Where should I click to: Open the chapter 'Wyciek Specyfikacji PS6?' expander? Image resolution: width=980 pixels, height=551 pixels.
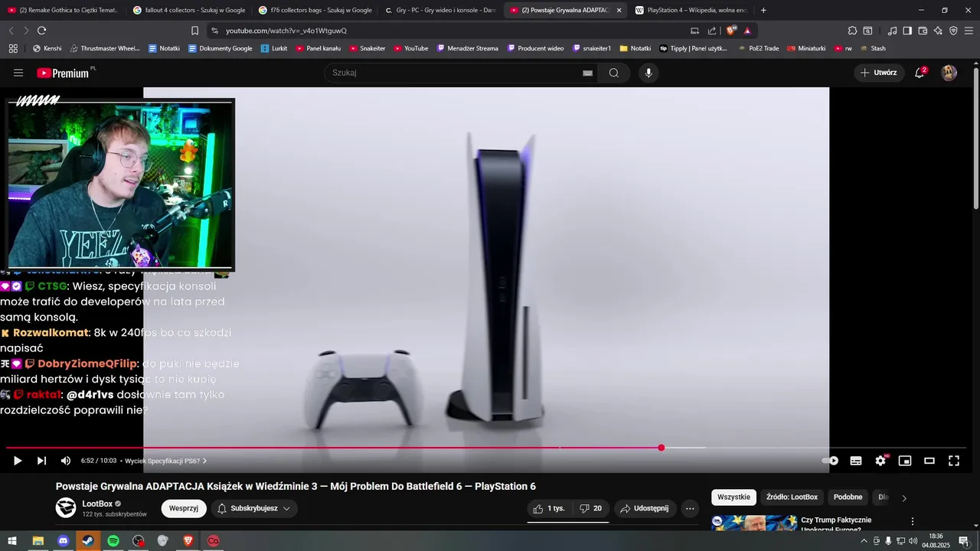pyautogui.click(x=166, y=461)
